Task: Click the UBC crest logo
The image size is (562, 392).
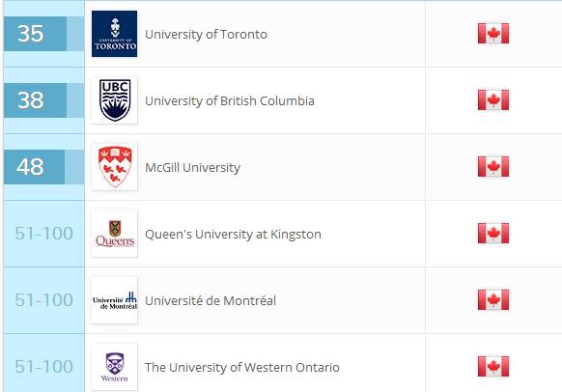Action: 114,100
